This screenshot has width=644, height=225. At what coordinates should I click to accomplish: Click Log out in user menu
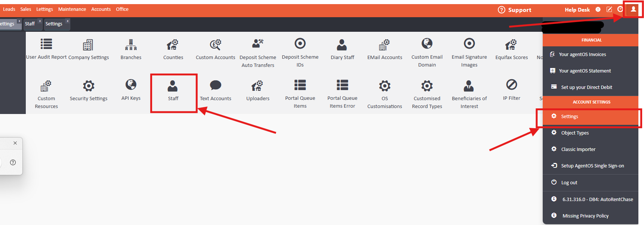[569, 182]
